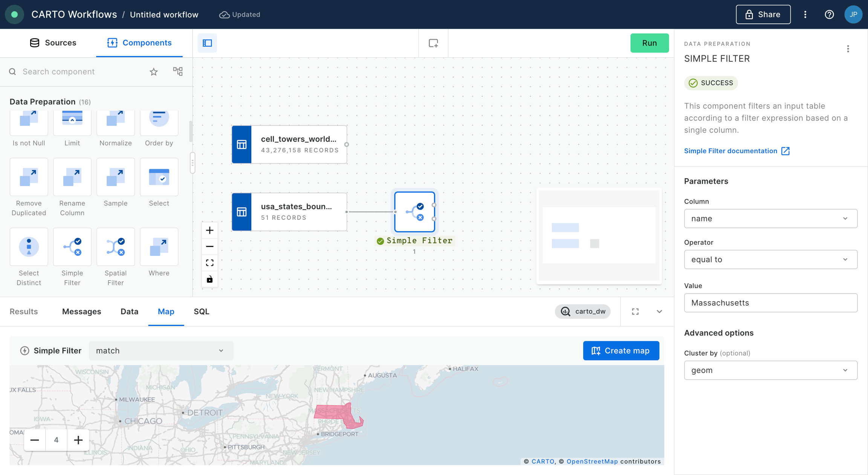Click the favorites star icon
The image size is (868, 475).
coord(153,72)
